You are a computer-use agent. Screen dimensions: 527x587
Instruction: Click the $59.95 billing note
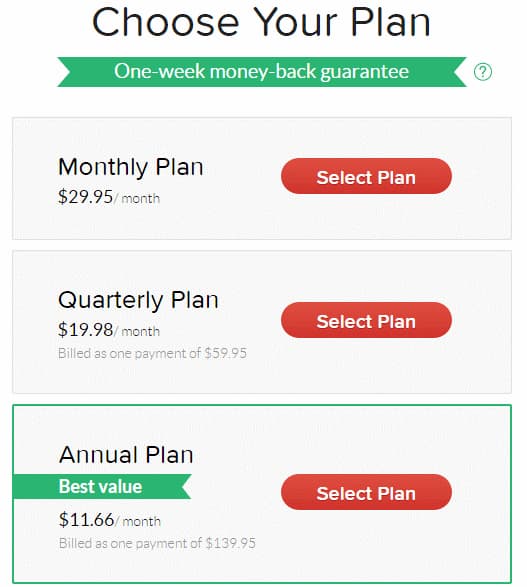[152, 353]
